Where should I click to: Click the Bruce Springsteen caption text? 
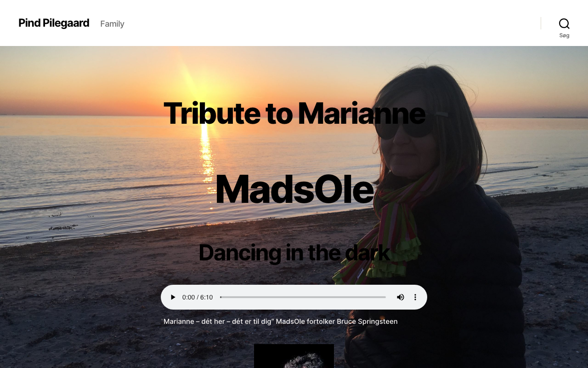click(x=367, y=322)
